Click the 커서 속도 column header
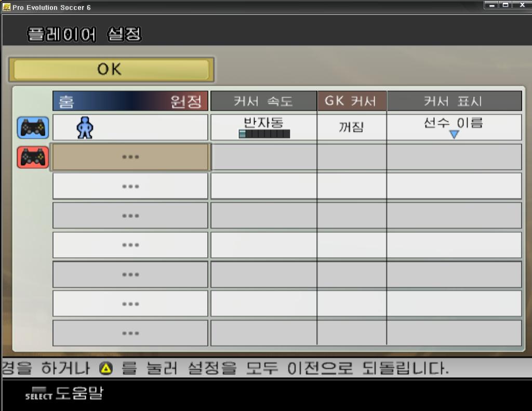This screenshot has width=532, height=411. [263, 101]
